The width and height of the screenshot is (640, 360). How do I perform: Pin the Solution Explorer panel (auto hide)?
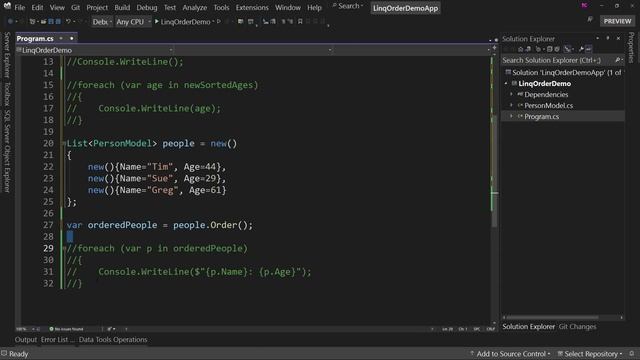coord(608,38)
